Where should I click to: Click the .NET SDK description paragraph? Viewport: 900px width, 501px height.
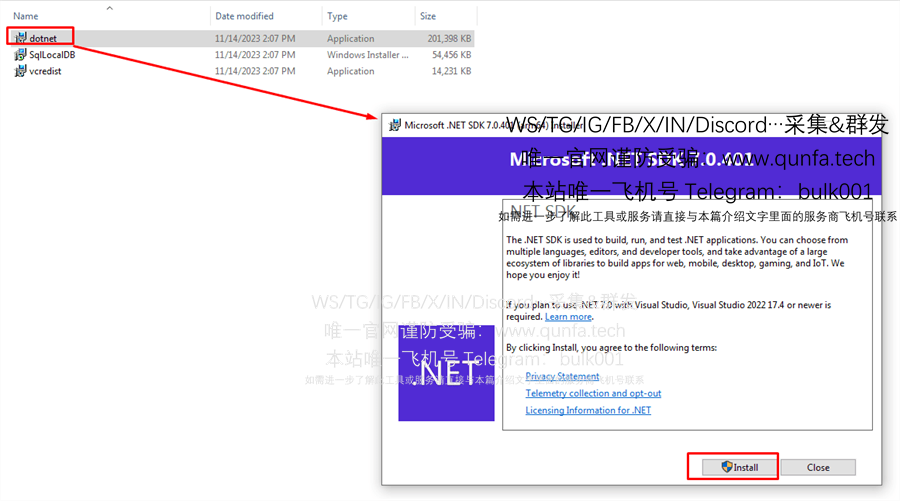[677, 257]
